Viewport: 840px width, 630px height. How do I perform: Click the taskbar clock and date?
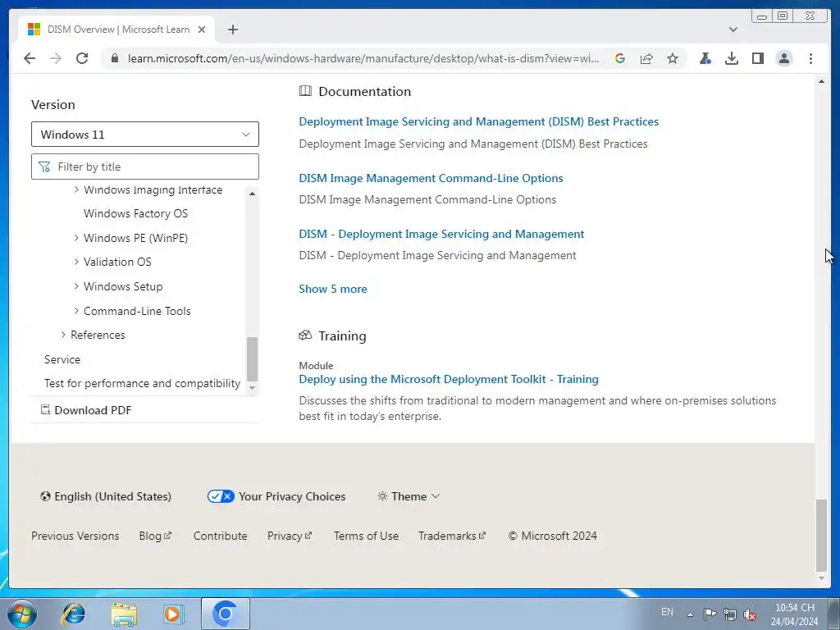tap(794, 614)
